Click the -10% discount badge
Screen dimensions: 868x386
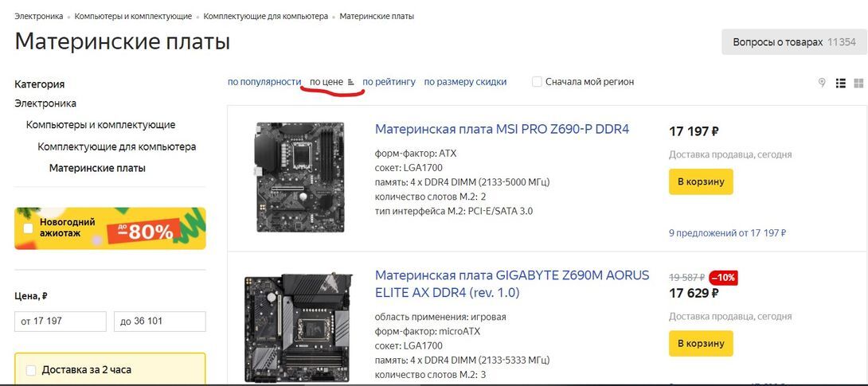pos(724,278)
